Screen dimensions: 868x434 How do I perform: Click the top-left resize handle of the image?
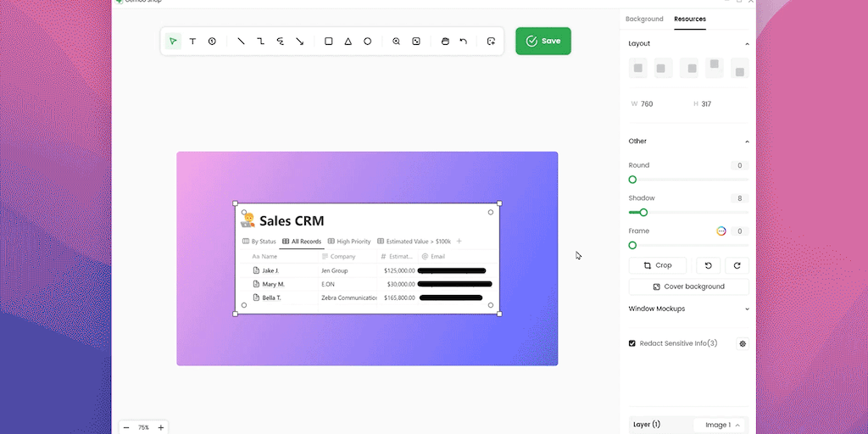point(236,203)
